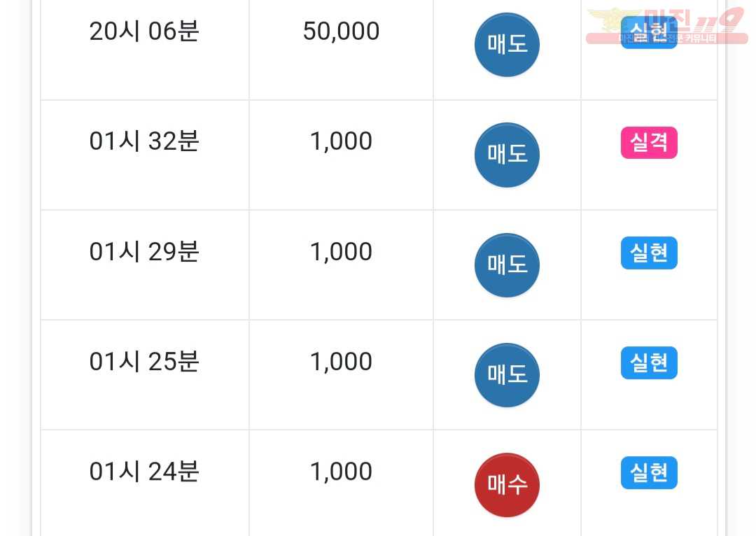Click the 매도 circle in 20시 06분 row

tap(507, 45)
